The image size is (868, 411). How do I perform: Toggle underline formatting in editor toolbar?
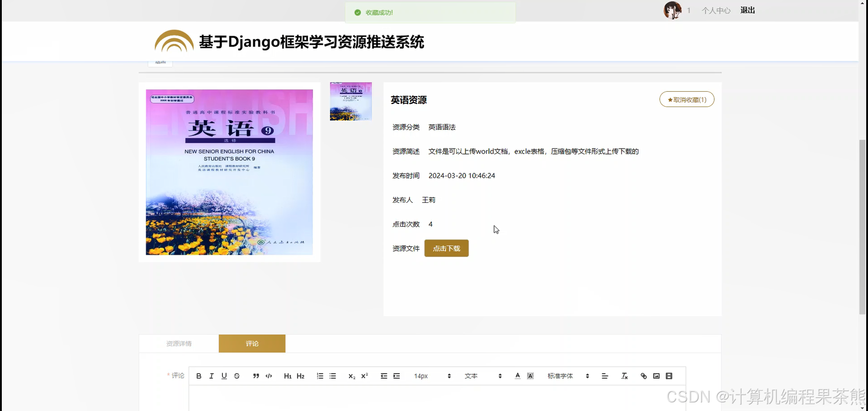point(224,376)
